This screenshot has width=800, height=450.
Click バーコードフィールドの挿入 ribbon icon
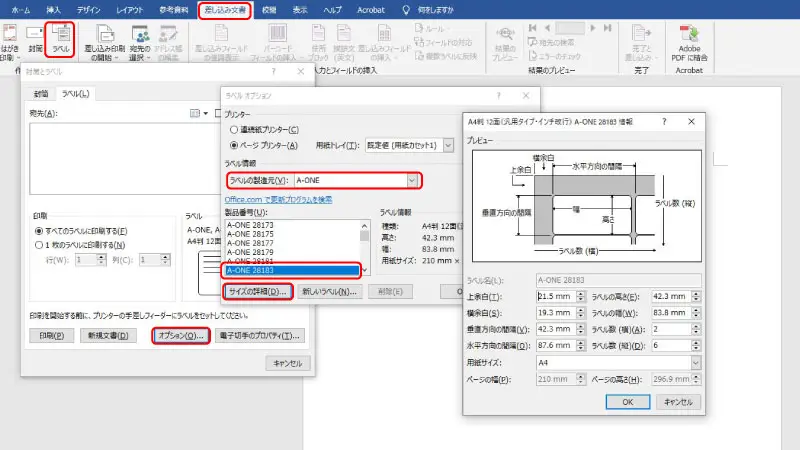[277, 42]
